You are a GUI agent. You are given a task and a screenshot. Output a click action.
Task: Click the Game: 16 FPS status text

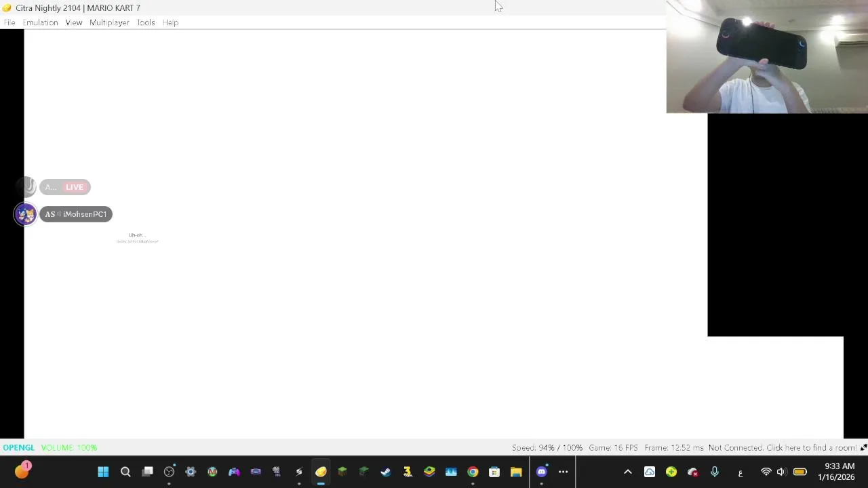(x=613, y=447)
